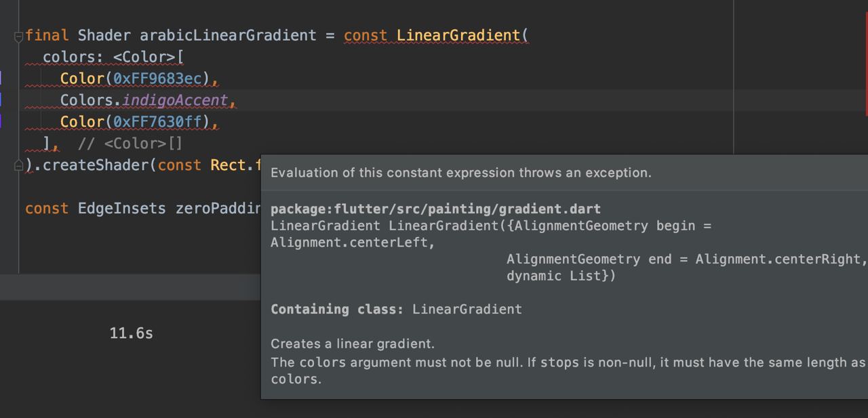Click the 'package:flutter/src/painting/gradient.dart' path
The image size is (868, 418).
pos(435,209)
